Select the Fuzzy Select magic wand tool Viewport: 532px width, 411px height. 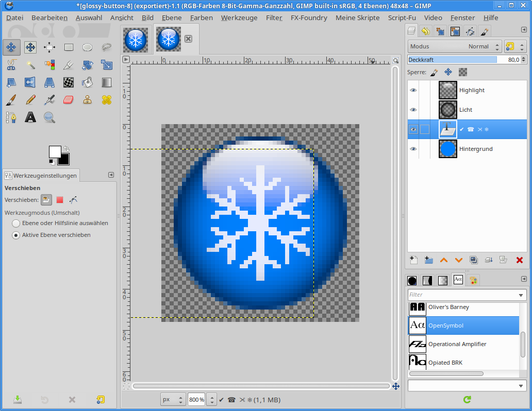[x=30, y=65]
